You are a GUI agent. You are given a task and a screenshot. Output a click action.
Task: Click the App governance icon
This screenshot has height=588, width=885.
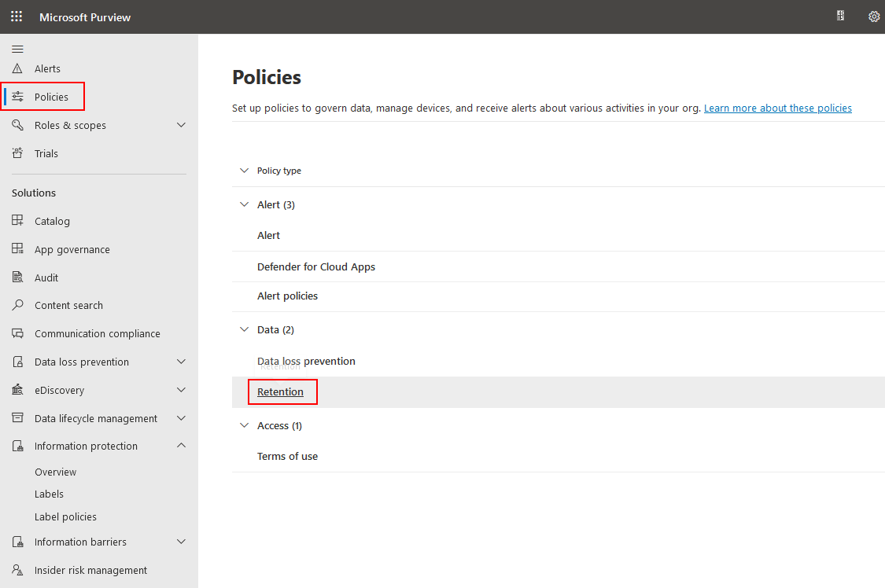17,248
